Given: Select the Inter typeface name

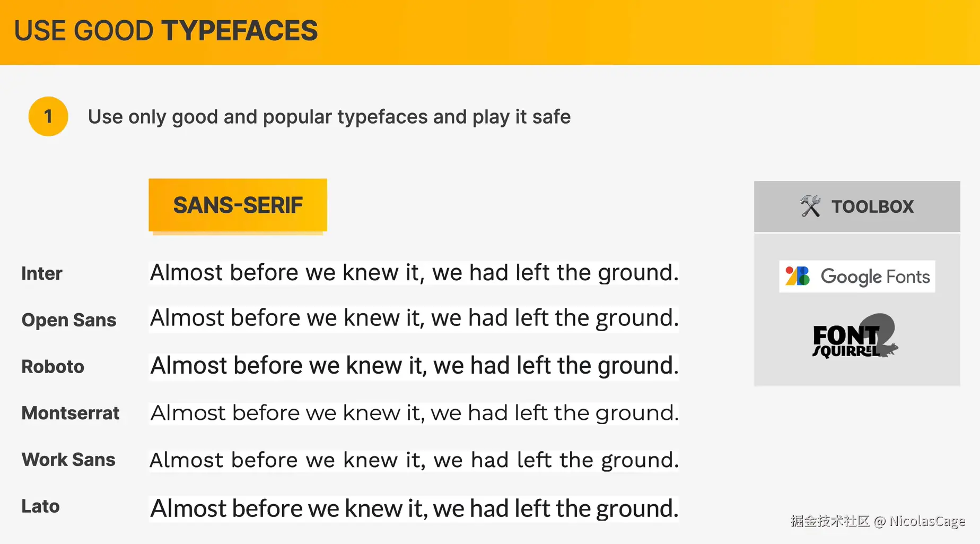Looking at the screenshot, I should click(x=42, y=273).
